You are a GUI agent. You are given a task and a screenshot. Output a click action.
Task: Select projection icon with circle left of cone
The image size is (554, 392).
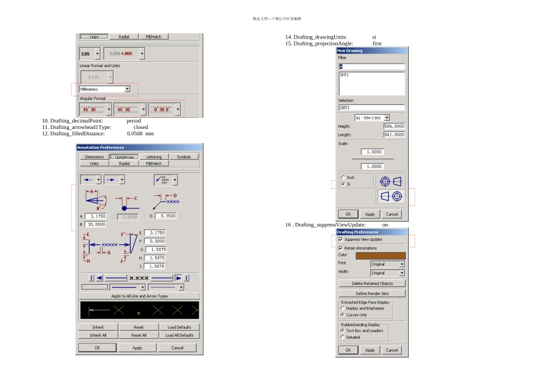(391, 181)
